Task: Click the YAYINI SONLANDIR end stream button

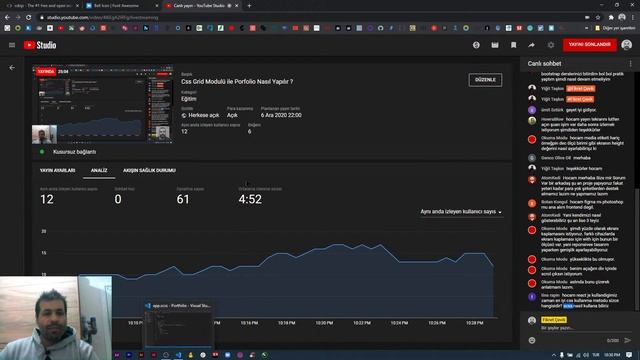Action: click(x=590, y=44)
